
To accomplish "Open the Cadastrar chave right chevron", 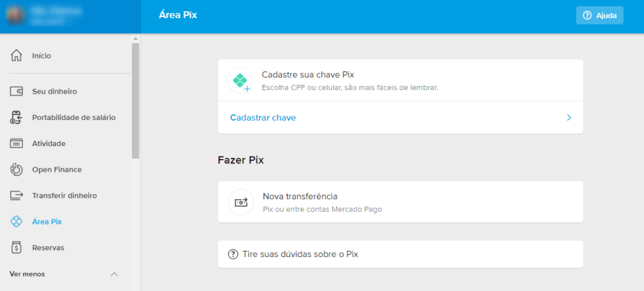I will pos(569,118).
